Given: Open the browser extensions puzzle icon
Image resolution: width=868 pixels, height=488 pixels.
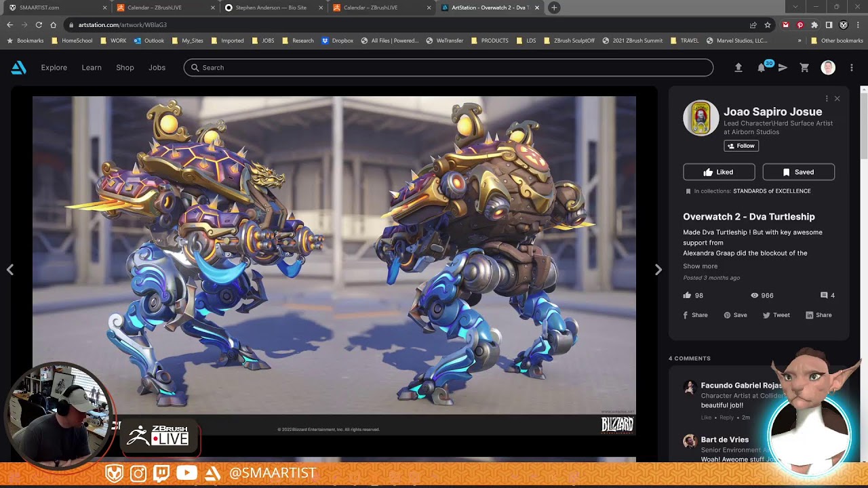Looking at the screenshot, I should coord(814,25).
